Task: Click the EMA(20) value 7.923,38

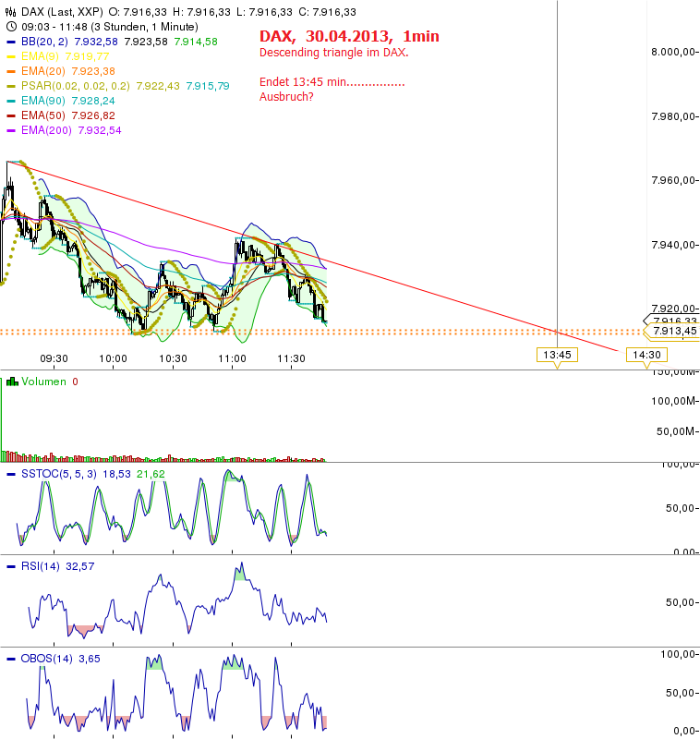Action: pos(93,71)
